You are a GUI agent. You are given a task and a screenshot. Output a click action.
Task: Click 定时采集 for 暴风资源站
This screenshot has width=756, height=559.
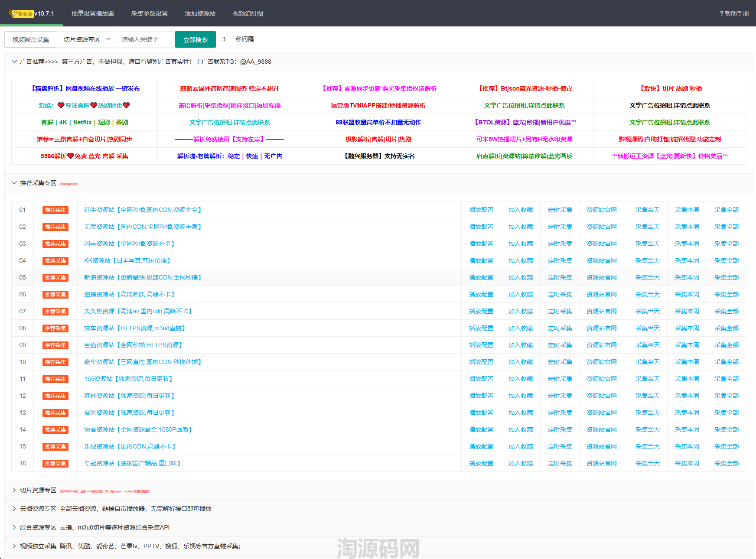[560, 413]
